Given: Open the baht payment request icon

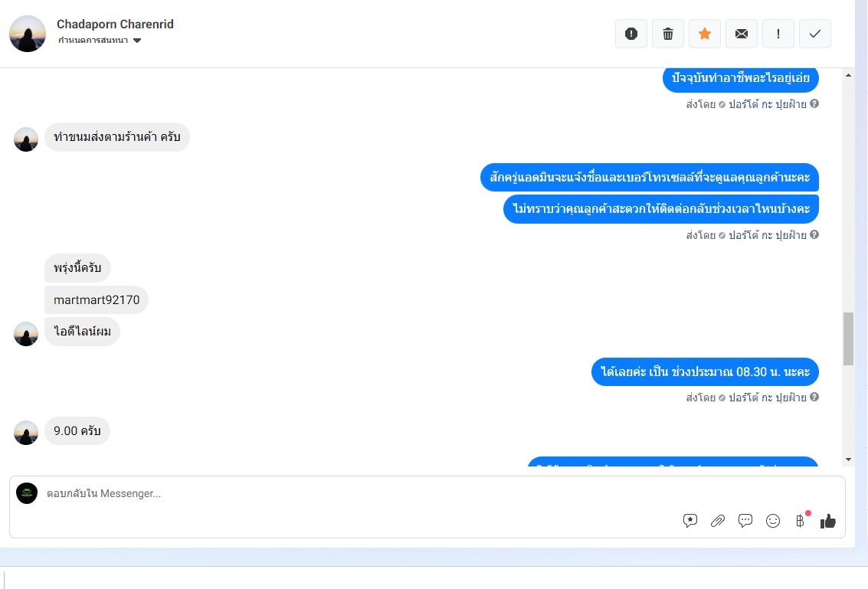Looking at the screenshot, I should coord(801,520).
